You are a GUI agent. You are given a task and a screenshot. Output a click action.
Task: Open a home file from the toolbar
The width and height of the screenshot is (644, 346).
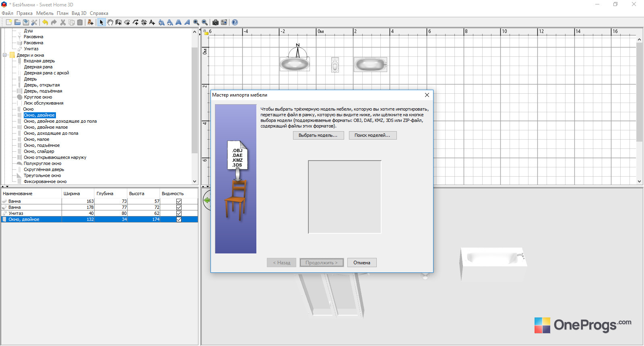click(x=17, y=23)
